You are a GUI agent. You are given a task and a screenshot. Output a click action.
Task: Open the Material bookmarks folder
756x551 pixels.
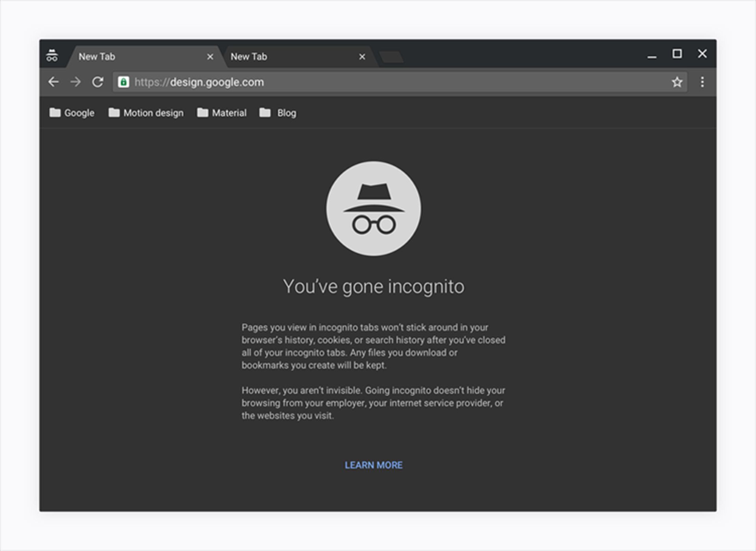(229, 113)
